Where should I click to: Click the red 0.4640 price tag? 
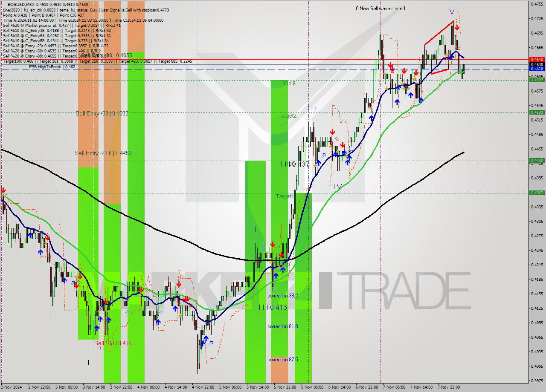tap(536, 59)
